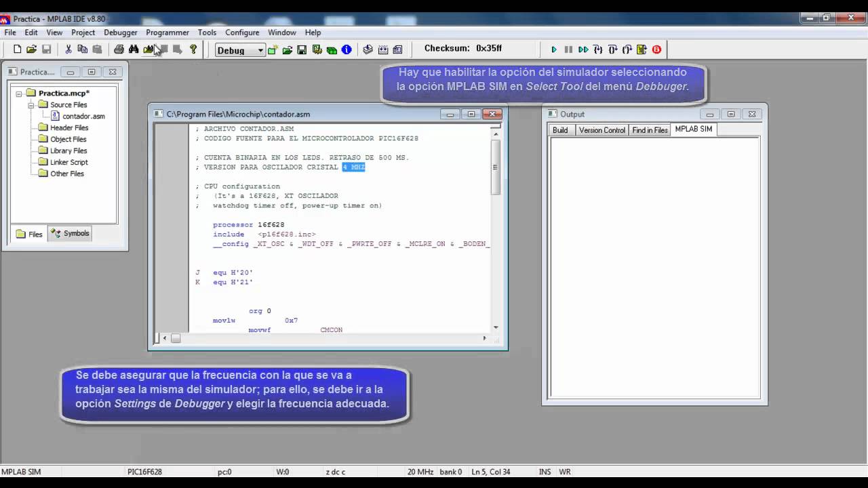Click the Step Into icon

[598, 50]
